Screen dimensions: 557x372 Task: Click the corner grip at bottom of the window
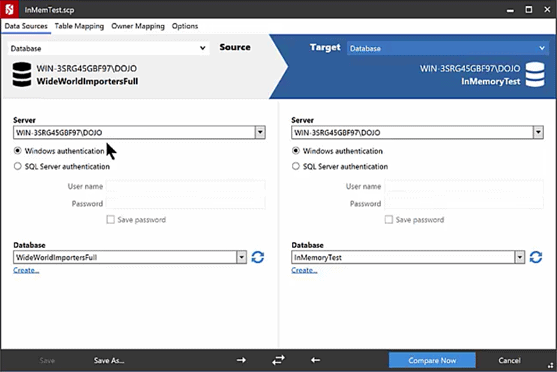pos(551,366)
